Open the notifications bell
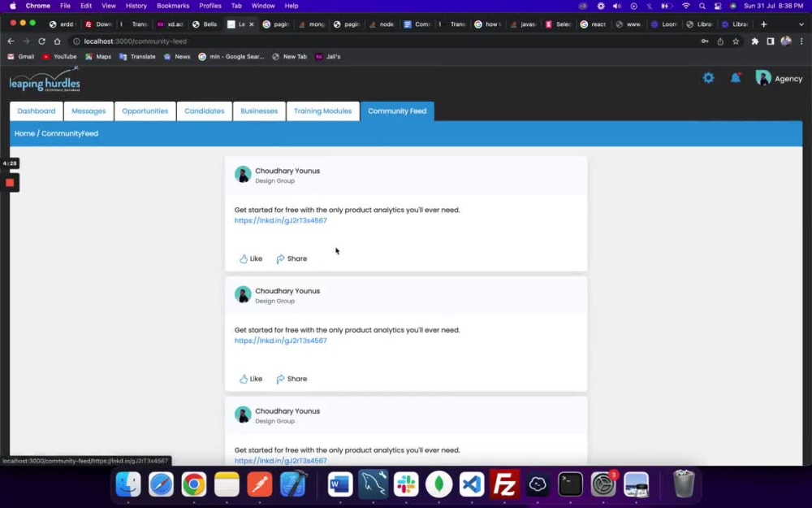 736,78
